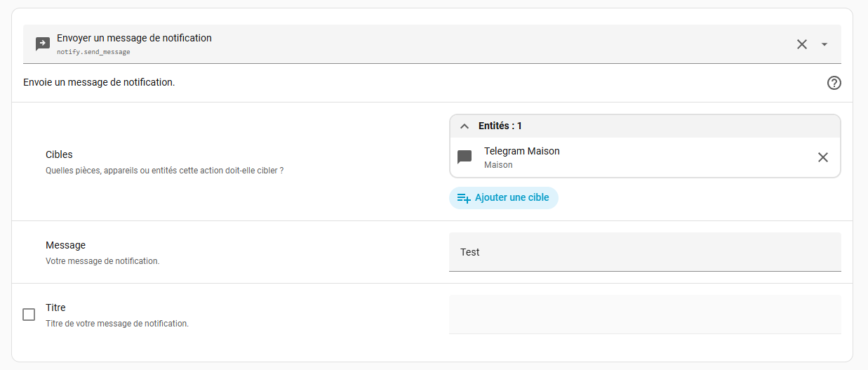Click the Entités : 1 header label
The image size is (868, 370).
(500, 126)
